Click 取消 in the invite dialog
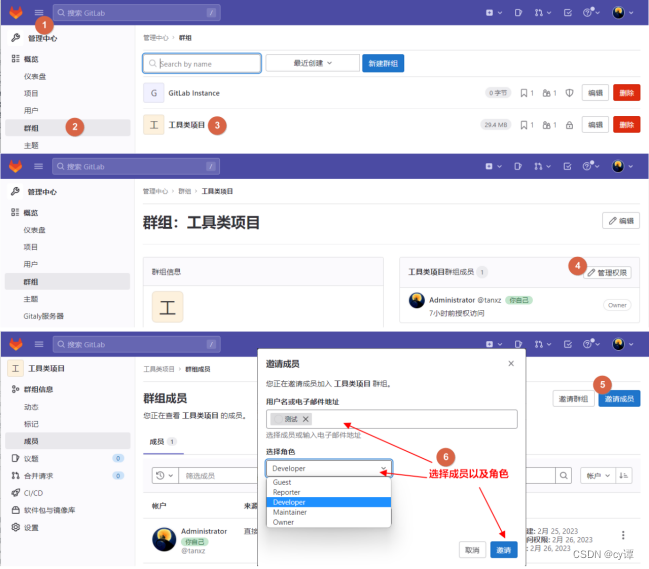Viewport: 649px width, 569px height. pyautogui.click(x=472, y=550)
